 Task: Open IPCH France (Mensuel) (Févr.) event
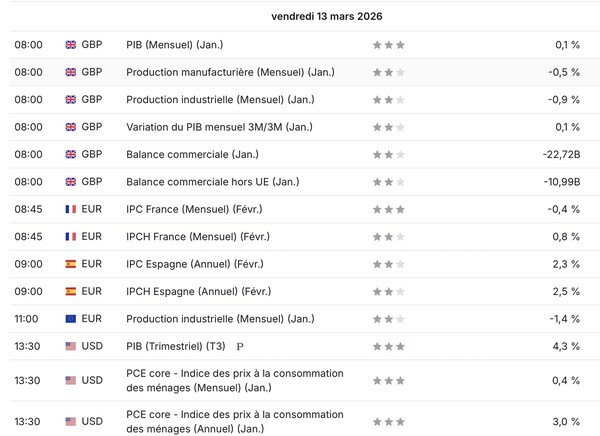198,237
